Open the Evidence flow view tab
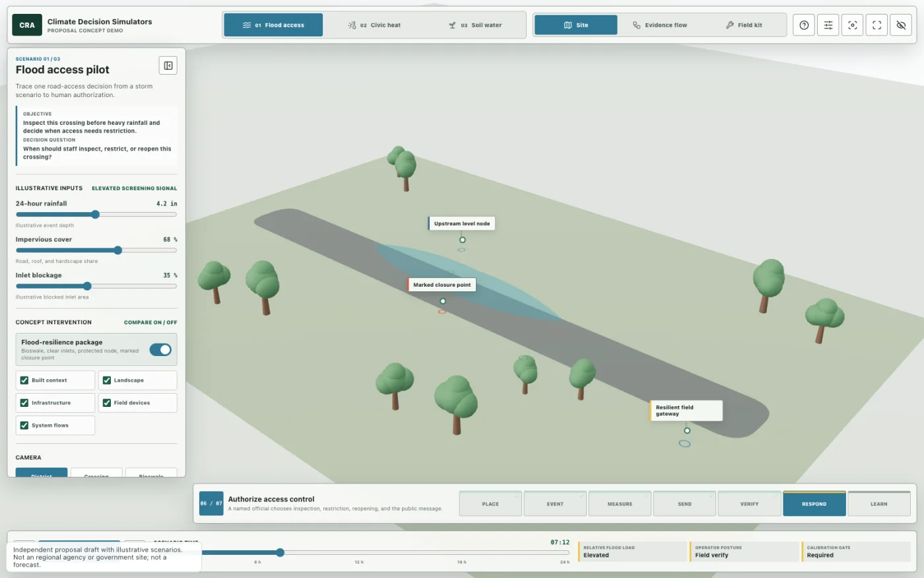This screenshot has height=578, width=924. 660,25
